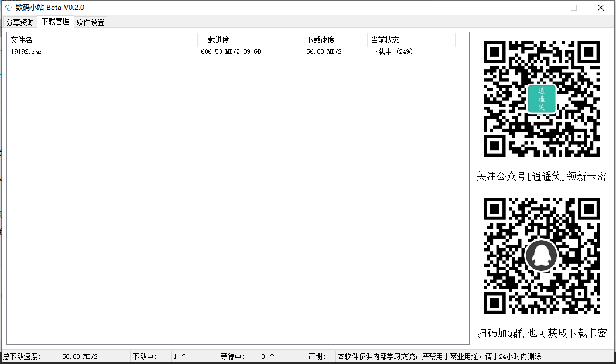Click the QQ group QR code
The image size is (616, 364).
[x=542, y=256]
